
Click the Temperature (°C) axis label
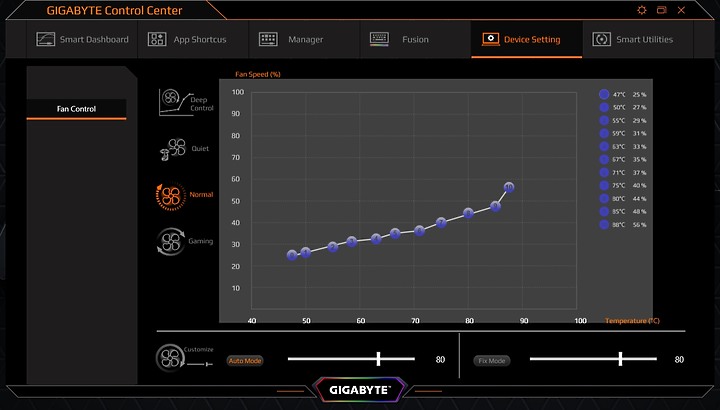tap(632, 321)
